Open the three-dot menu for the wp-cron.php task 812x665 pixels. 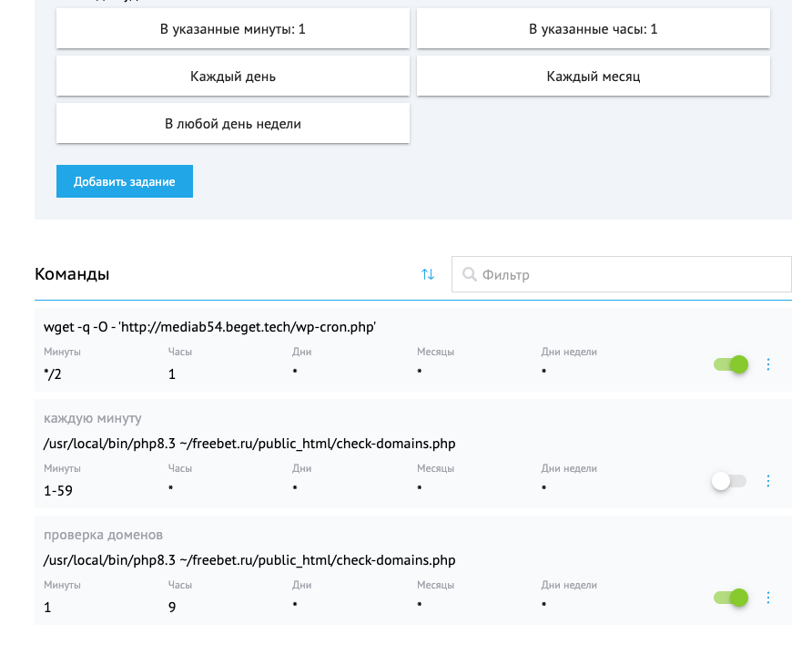click(768, 364)
